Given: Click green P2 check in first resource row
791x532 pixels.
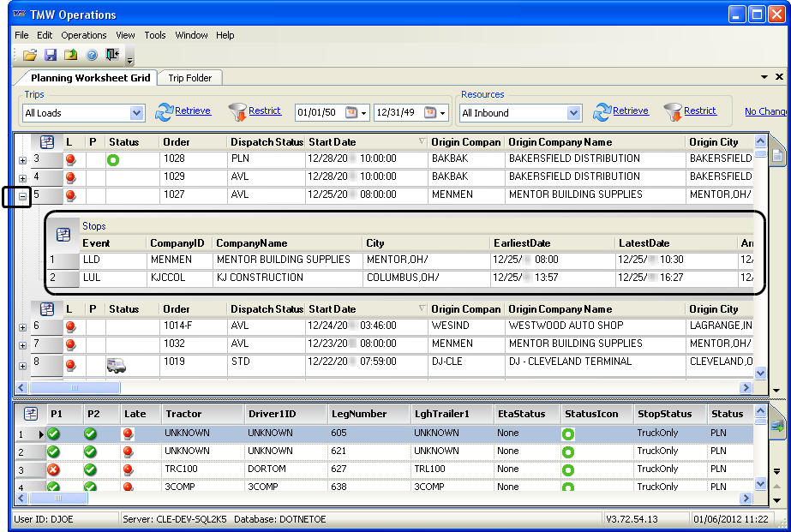Looking at the screenshot, I should 91,433.
